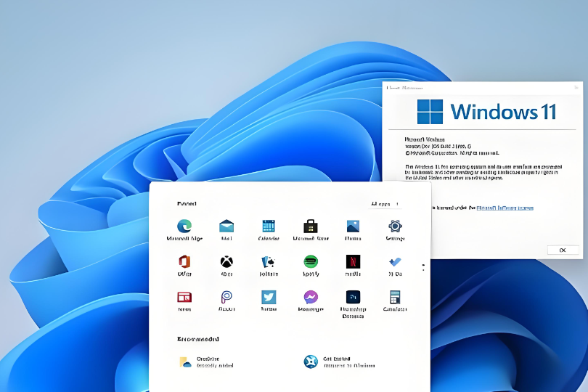Screen dimensions: 588x392
Task: Launch the Calendar app
Action: click(269, 230)
